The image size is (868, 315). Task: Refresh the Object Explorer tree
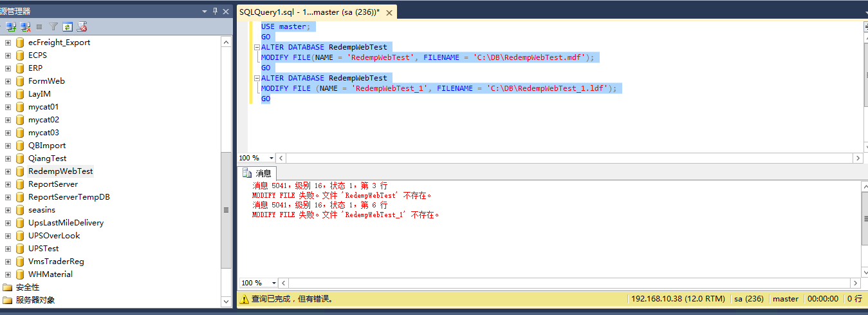coord(67,27)
